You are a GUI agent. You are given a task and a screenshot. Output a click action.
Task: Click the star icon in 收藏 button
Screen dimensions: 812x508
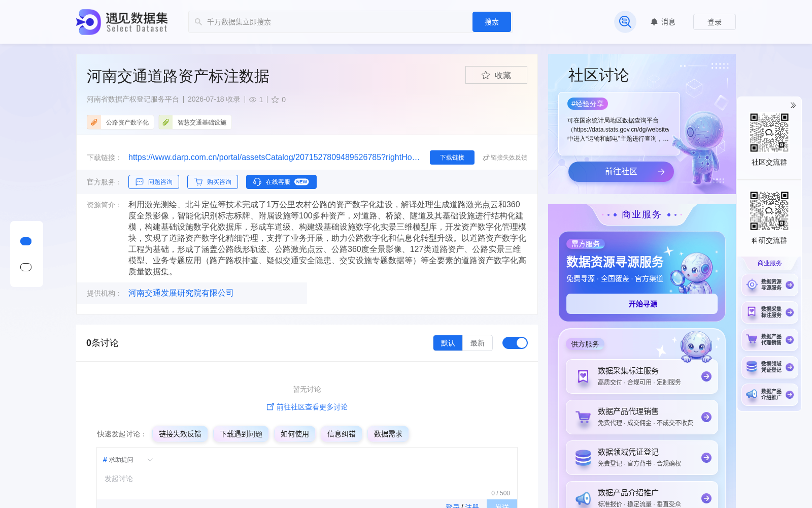[486, 75]
